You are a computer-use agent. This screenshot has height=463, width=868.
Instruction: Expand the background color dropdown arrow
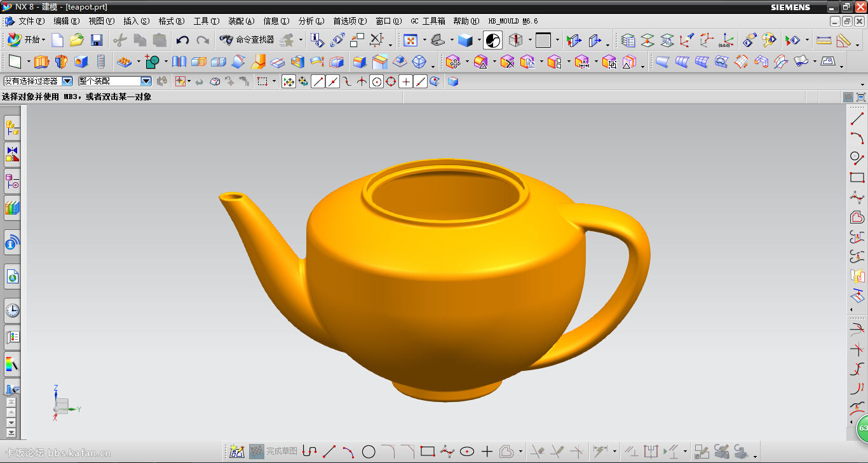[557, 41]
